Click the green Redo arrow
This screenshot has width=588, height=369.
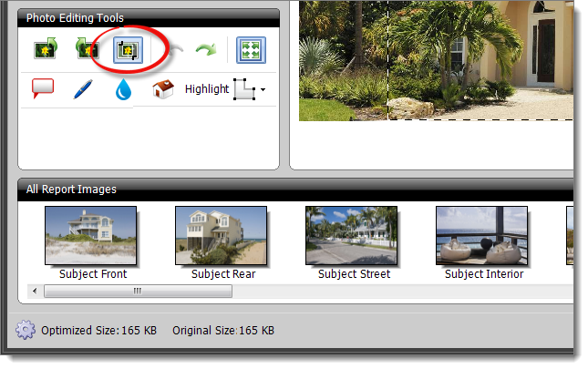tap(206, 50)
